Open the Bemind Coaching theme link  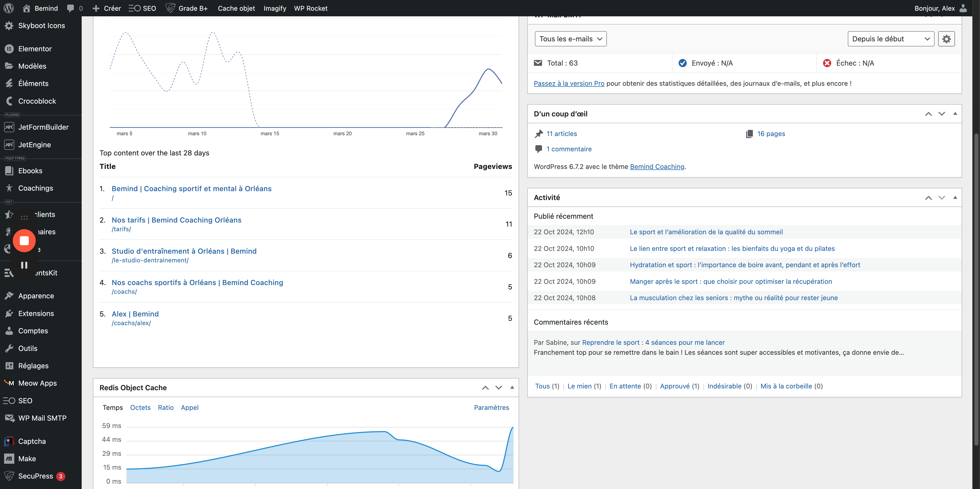click(x=657, y=167)
